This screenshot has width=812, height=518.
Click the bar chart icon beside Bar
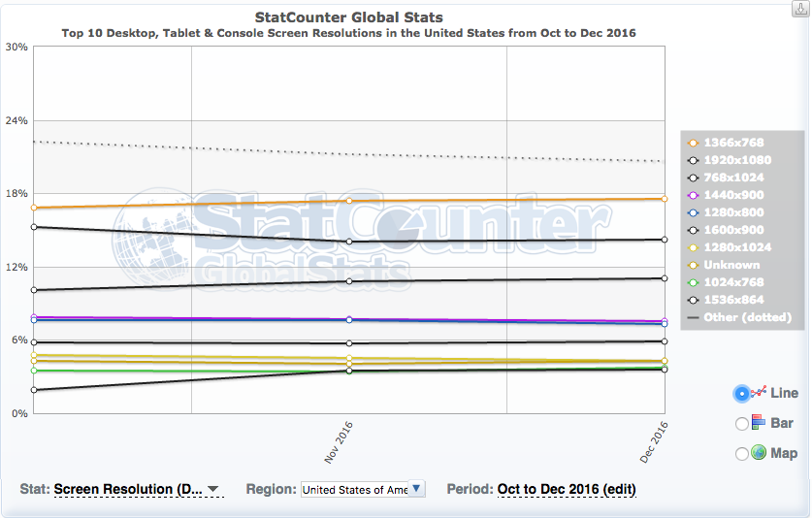click(x=758, y=422)
